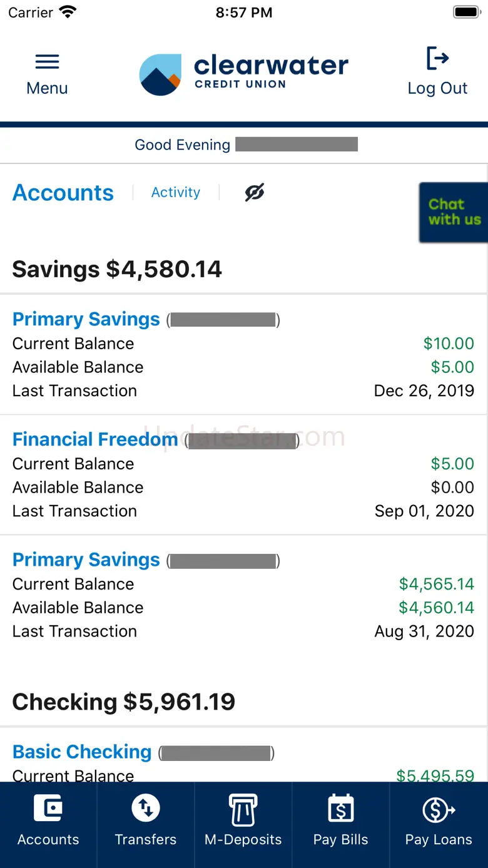Click the Chat with us button

(454, 212)
